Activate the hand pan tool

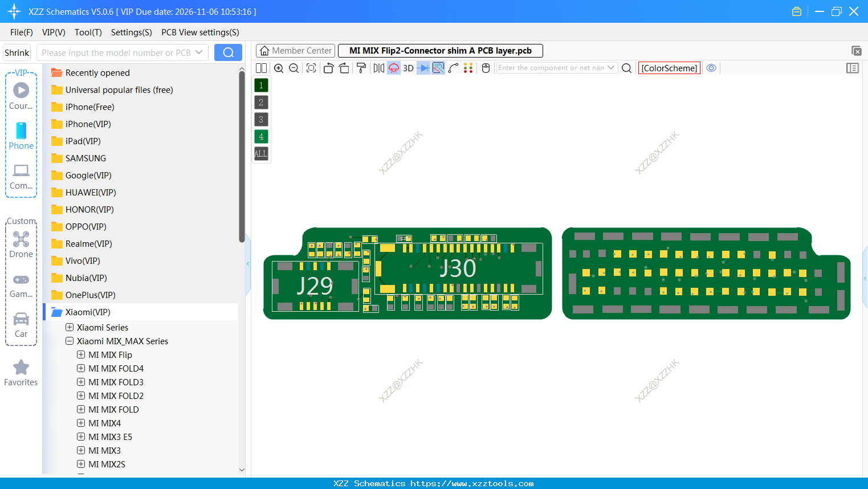[x=485, y=68]
